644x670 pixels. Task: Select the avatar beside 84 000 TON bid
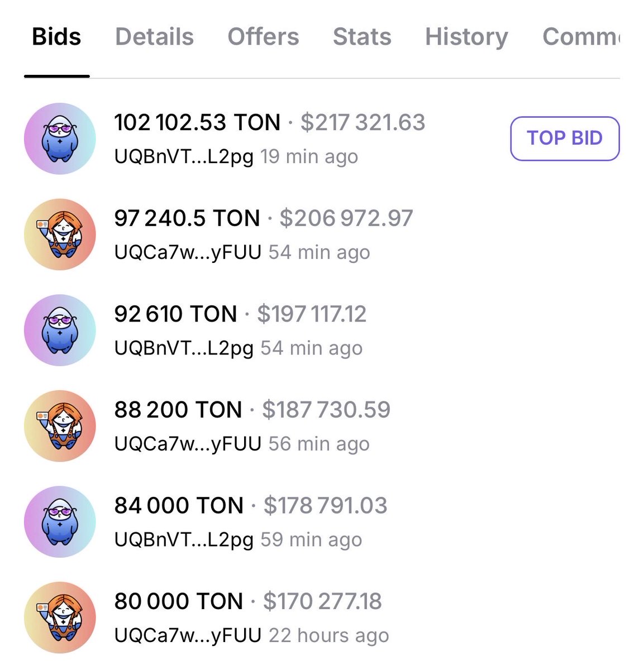60,521
